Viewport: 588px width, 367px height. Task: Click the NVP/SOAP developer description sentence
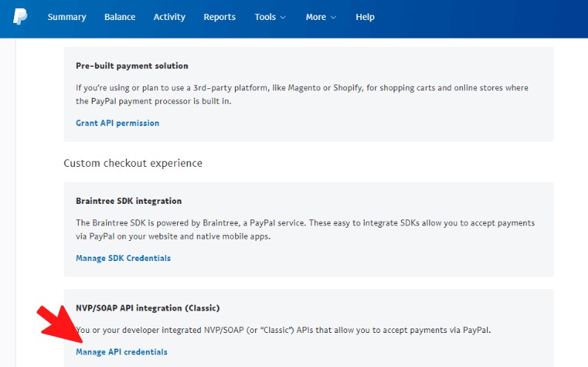point(283,330)
